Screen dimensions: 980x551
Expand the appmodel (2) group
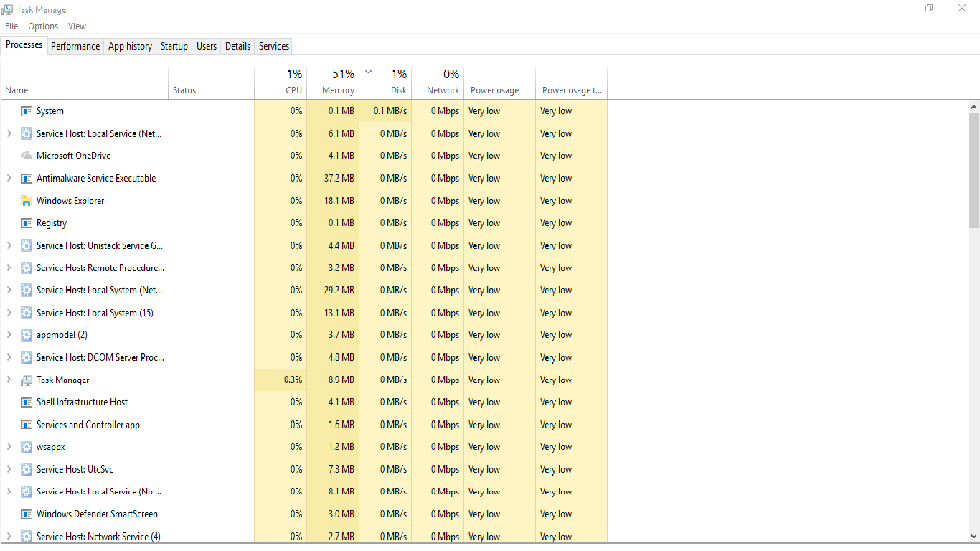9,335
